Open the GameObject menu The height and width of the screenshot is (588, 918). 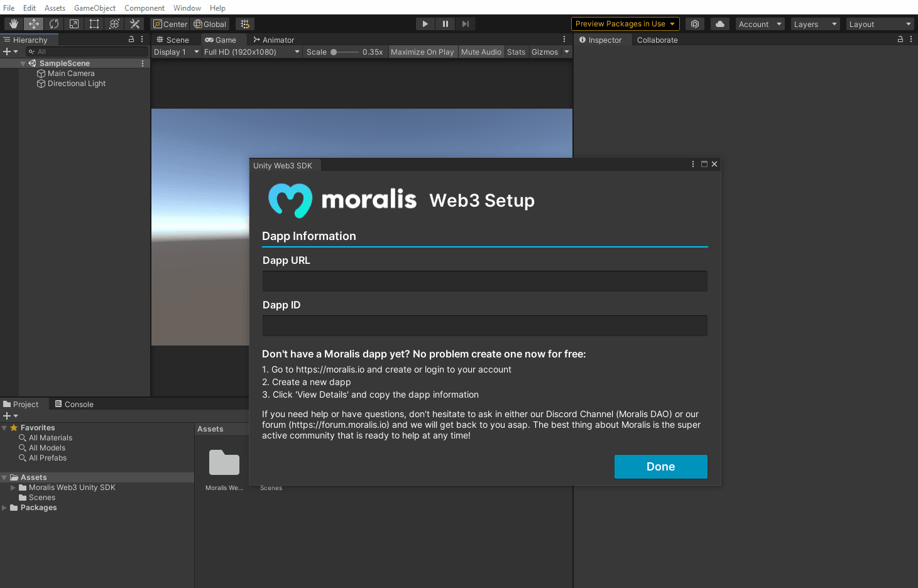coord(95,8)
